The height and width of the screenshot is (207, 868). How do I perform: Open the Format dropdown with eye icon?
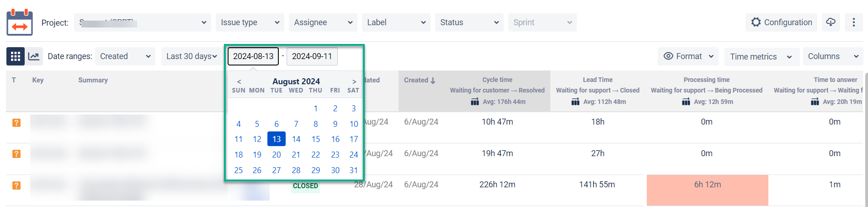pos(688,56)
